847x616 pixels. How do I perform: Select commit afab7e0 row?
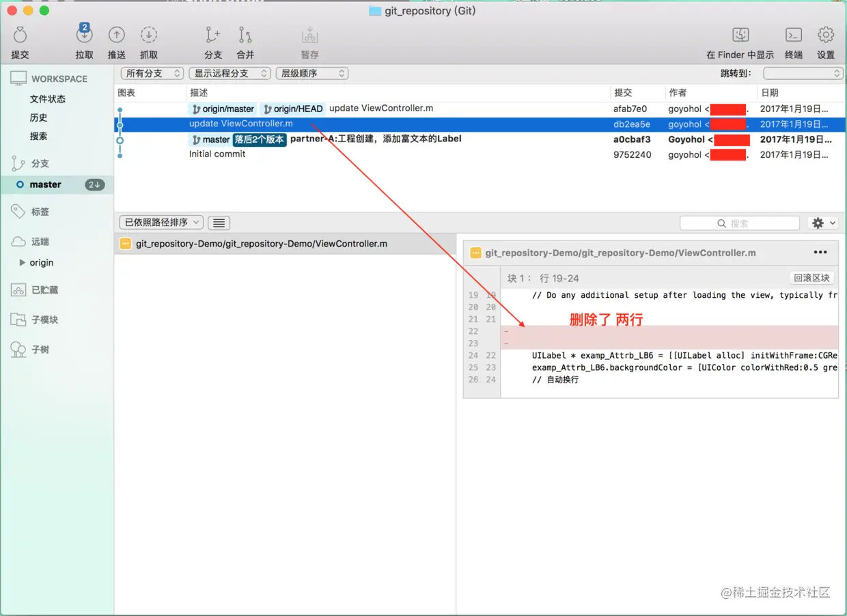point(480,109)
